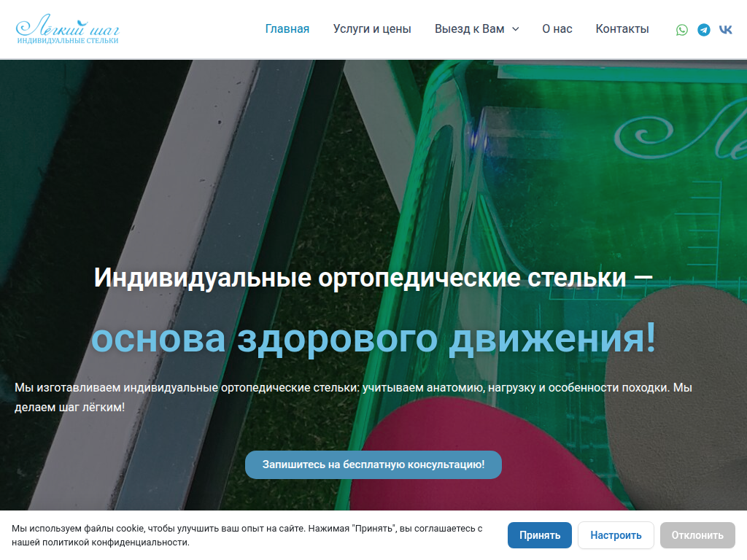Open the Контакты page
The image size is (747, 560).
click(x=622, y=29)
